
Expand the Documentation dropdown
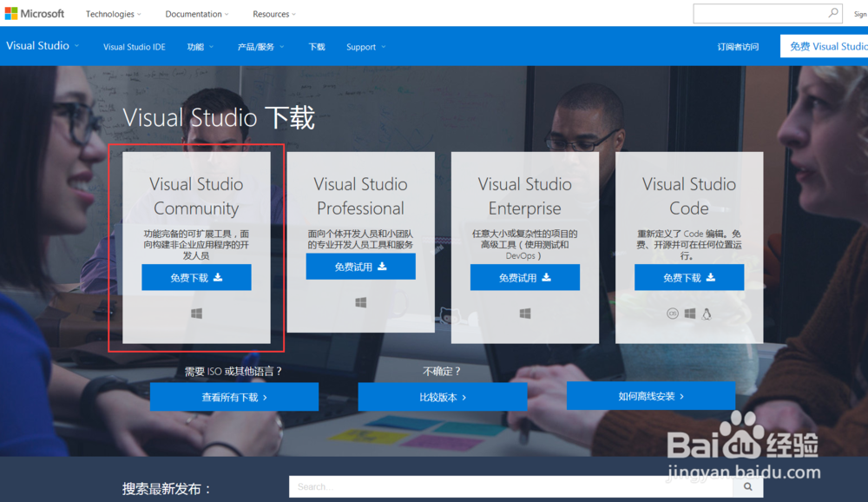coord(196,14)
